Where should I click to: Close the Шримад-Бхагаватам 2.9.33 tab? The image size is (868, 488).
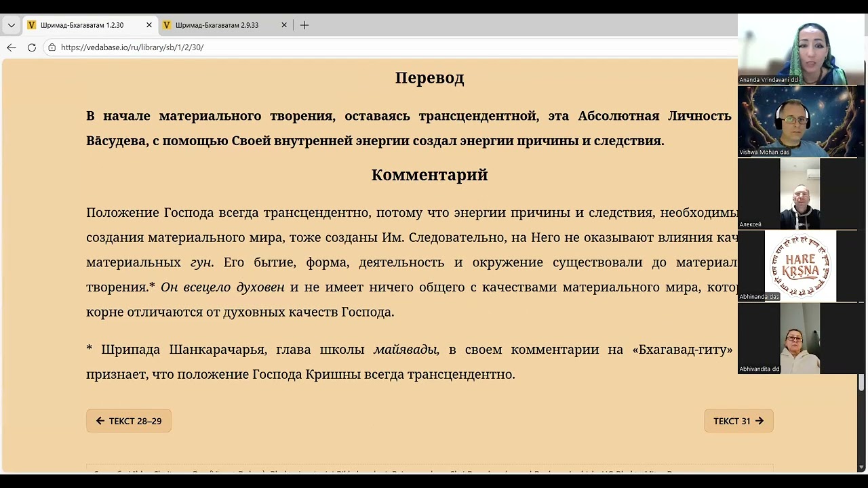click(284, 25)
